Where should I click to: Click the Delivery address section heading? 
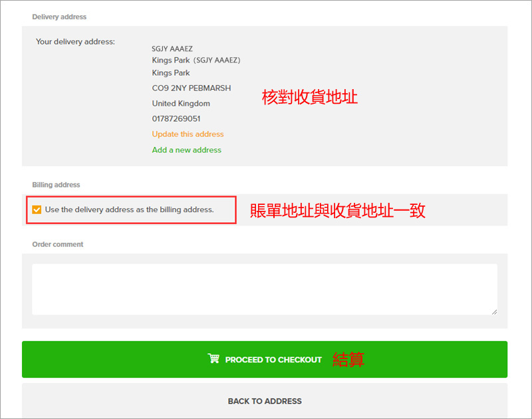click(x=59, y=17)
